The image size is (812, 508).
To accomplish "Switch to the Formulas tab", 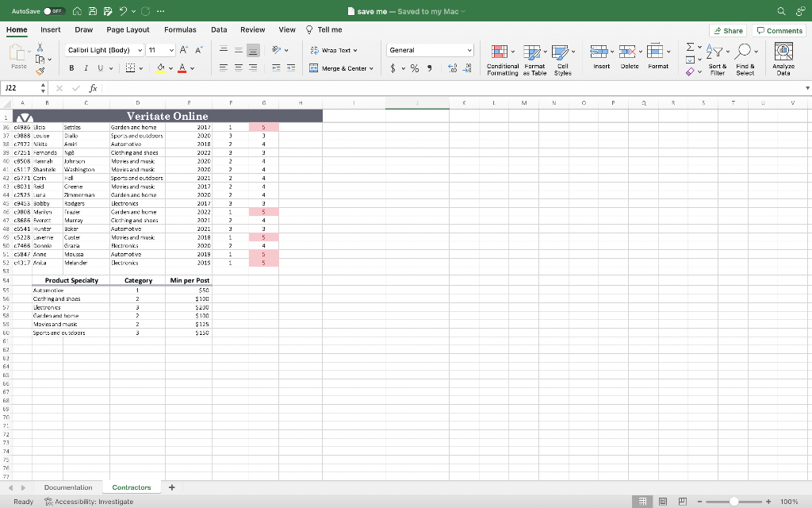I will coord(180,29).
